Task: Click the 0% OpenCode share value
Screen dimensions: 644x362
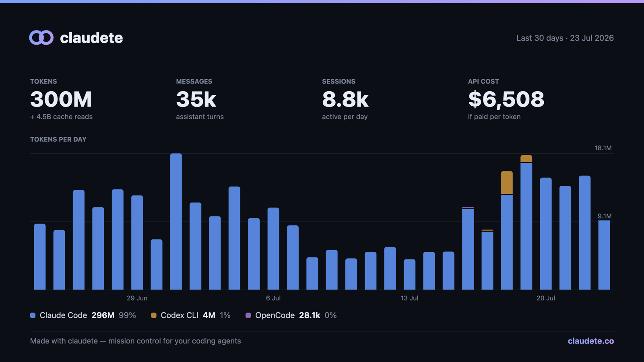Action: (x=330, y=315)
